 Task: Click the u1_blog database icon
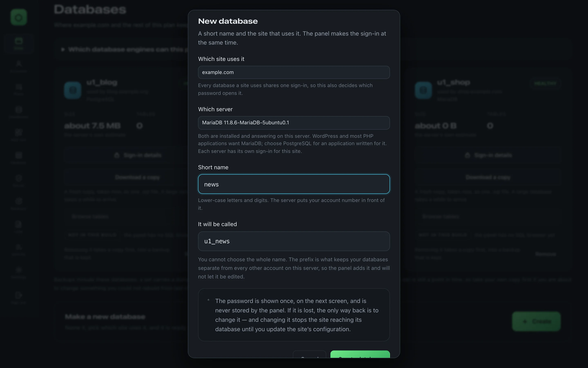(x=73, y=90)
